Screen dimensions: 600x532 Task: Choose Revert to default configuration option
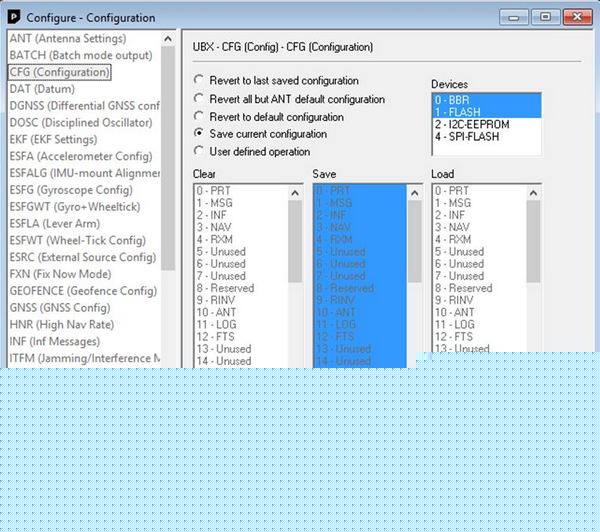click(x=200, y=116)
